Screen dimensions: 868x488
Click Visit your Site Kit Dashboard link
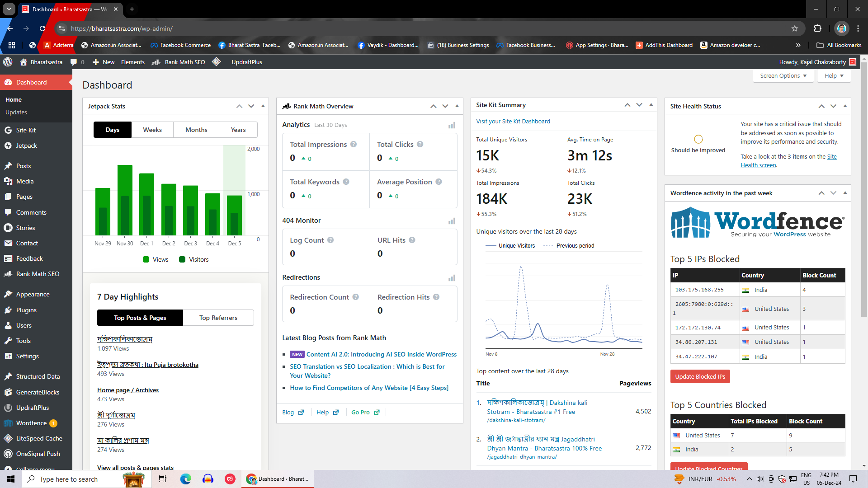point(513,121)
